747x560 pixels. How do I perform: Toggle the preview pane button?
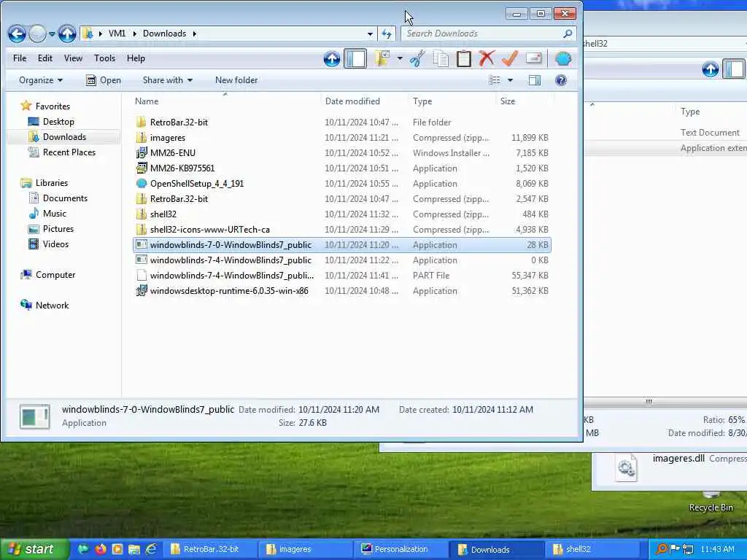click(535, 80)
